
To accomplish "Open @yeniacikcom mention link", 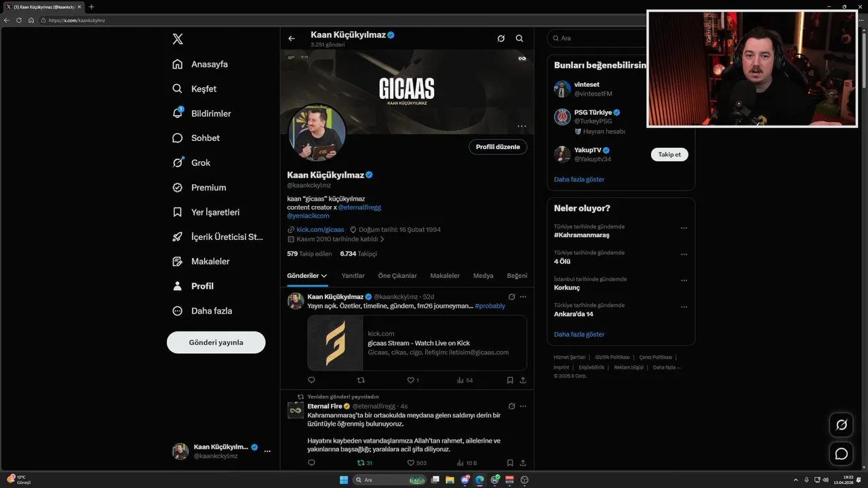I will 308,216.
